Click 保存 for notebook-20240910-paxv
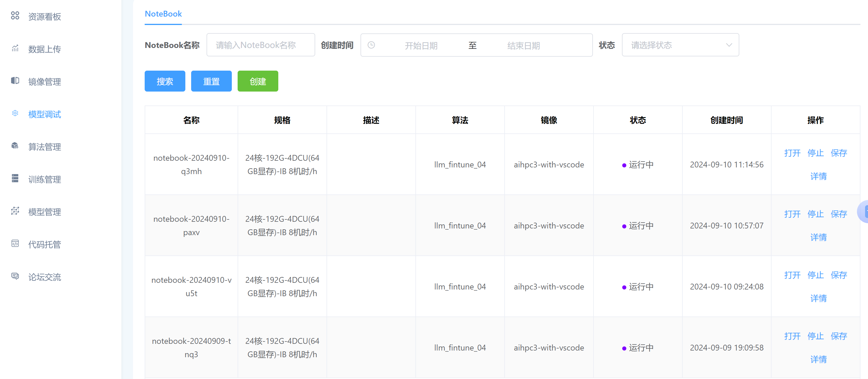 pyautogui.click(x=839, y=214)
